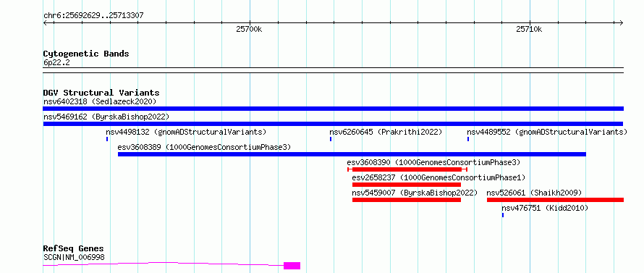The image size is (644, 273).
Task: Open the nsv526061 (Shaikh2009) label
Action: point(534,193)
